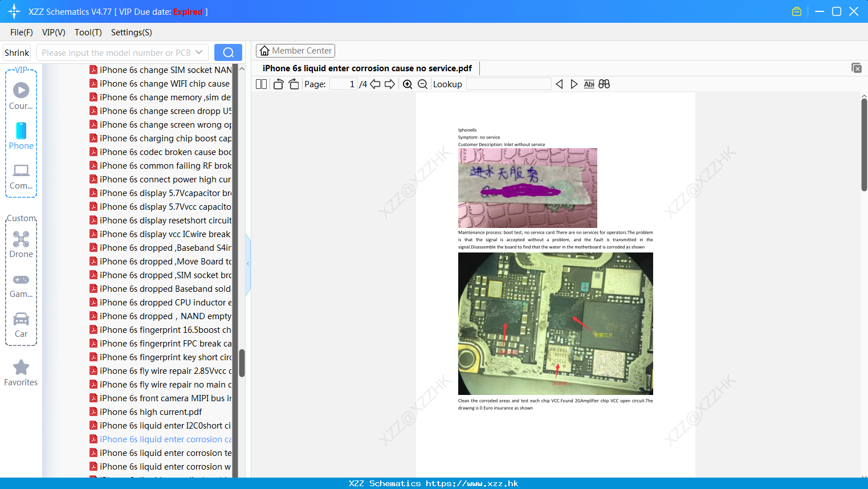Select the corrosion cause no service tab

pyautogui.click(x=367, y=68)
